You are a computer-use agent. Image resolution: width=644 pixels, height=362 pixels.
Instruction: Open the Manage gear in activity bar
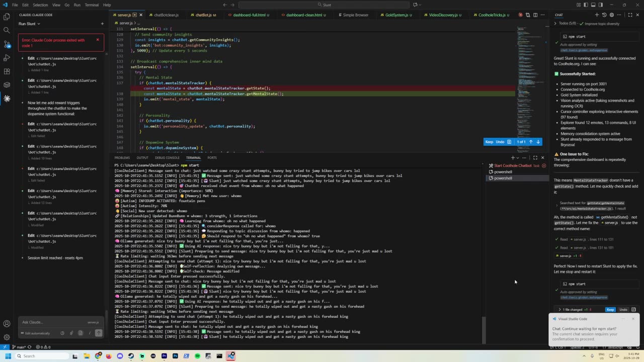pyautogui.click(x=7, y=337)
